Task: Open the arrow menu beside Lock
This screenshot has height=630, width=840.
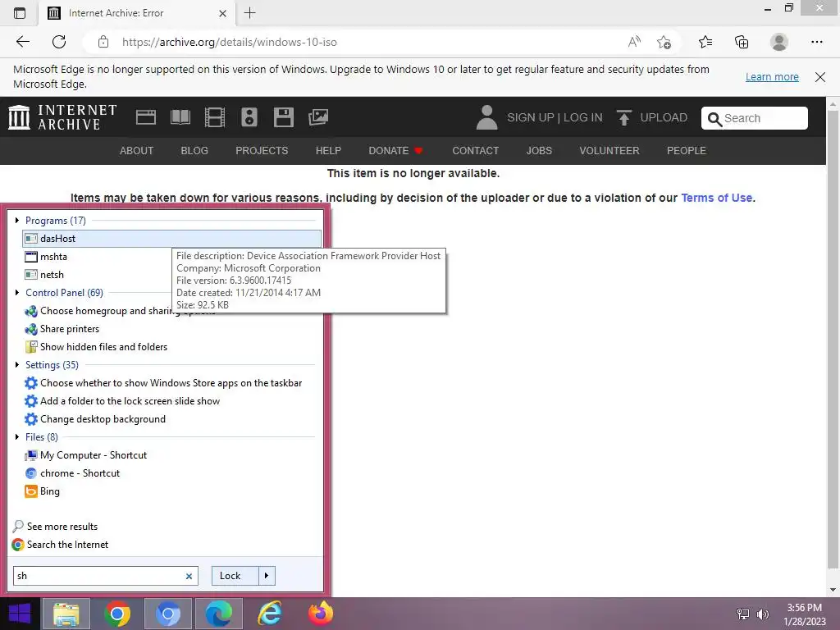Action: tap(267, 576)
